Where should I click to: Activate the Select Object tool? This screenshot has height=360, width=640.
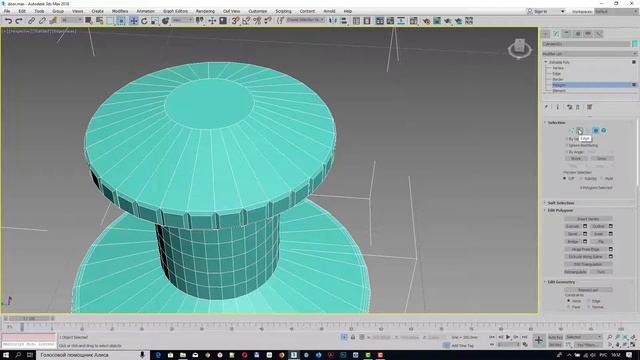tap(89, 20)
